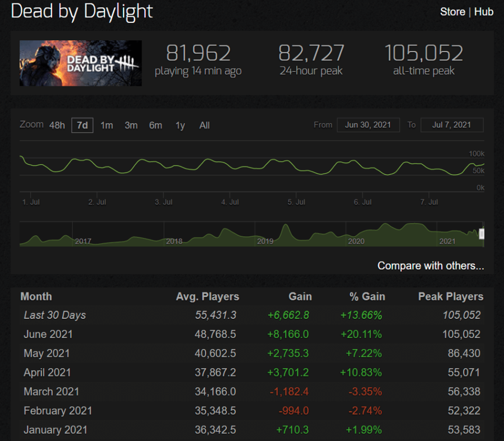Click the Dead by Daylight game thumbnail

(80, 63)
